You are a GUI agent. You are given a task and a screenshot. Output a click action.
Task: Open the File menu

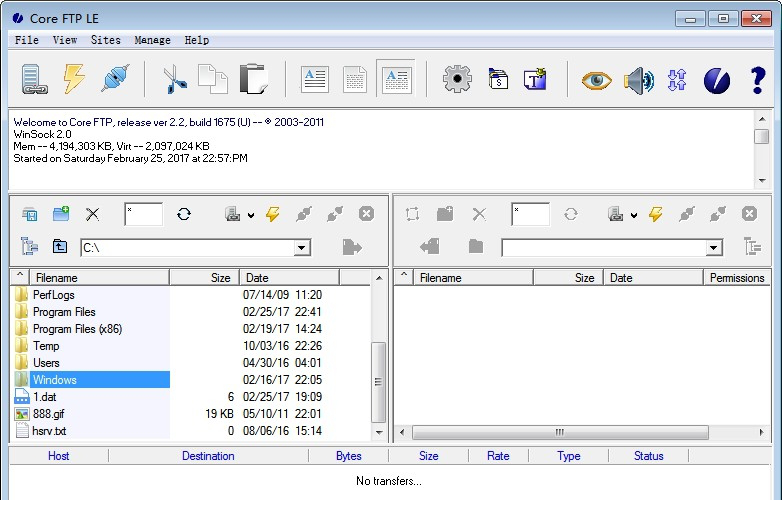coord(26,40)
